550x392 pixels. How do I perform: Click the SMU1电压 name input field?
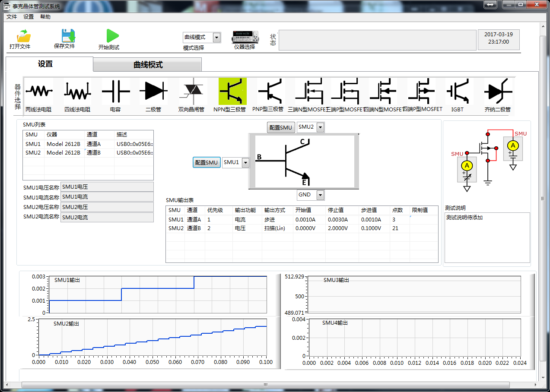pos(107,187)
